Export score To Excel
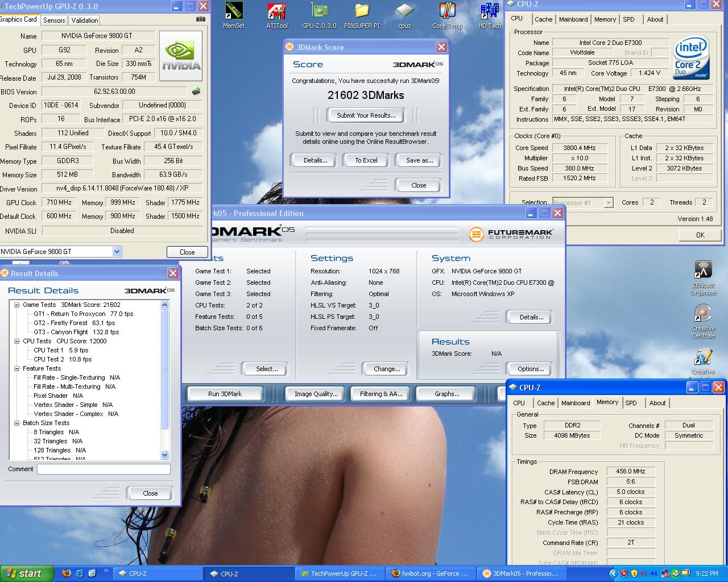 pos(366,160)
